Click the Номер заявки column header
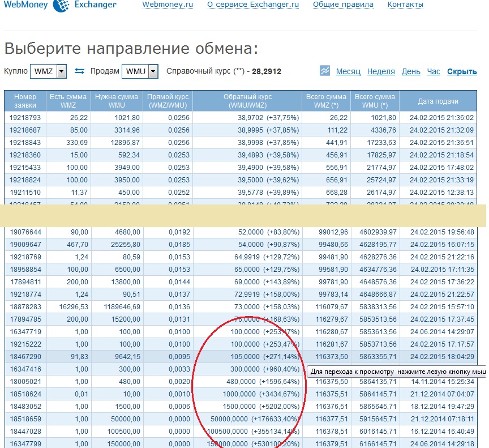 click(x=25, y=101)
